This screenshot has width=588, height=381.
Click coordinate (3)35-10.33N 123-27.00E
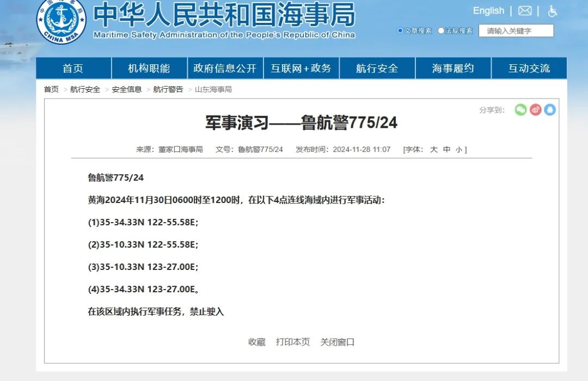tap(143, 267)
